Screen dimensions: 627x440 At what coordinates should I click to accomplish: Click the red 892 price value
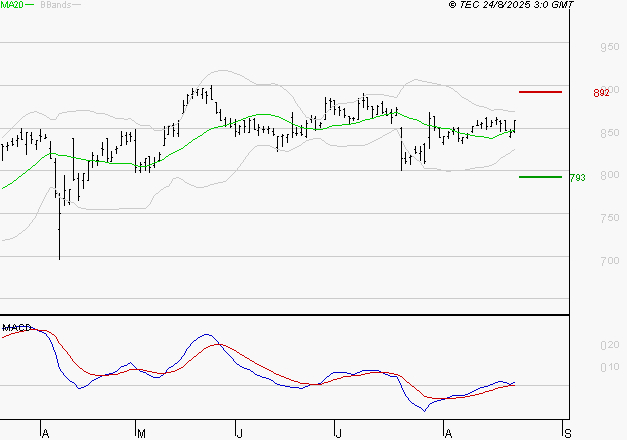click(x=601, y=93)
